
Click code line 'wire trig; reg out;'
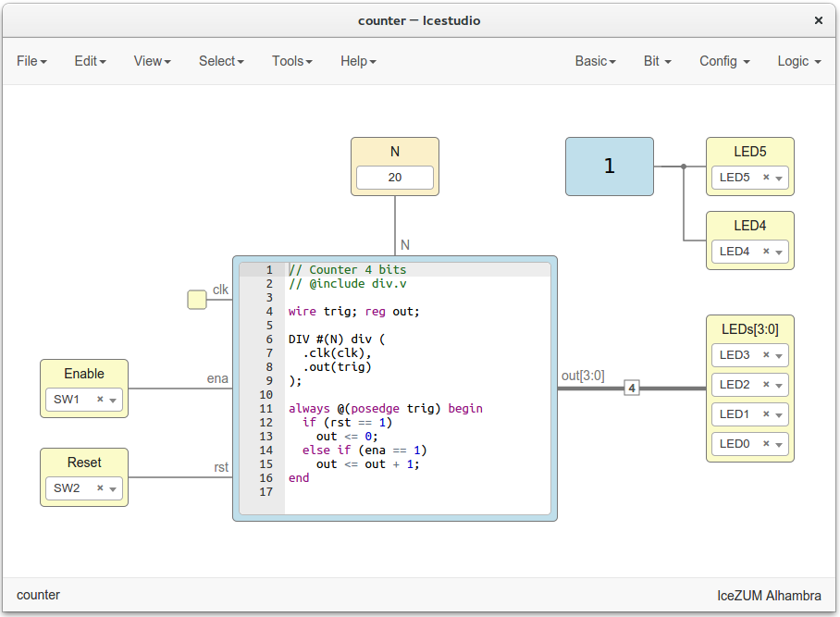354,311
